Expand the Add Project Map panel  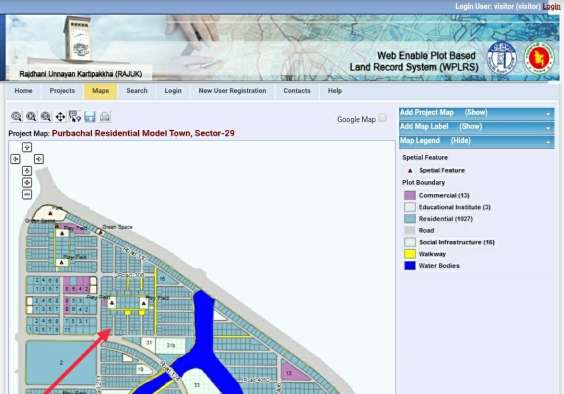click(477, 113)
